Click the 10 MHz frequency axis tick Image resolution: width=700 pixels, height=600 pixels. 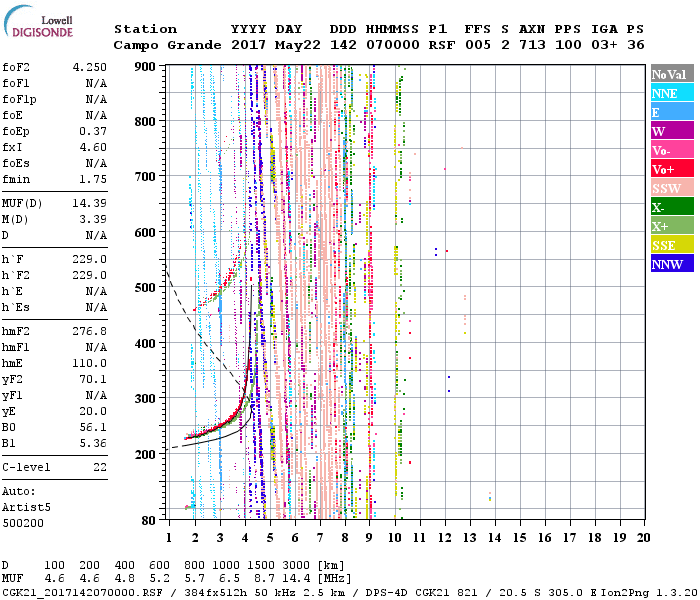[x=395, y=538]
